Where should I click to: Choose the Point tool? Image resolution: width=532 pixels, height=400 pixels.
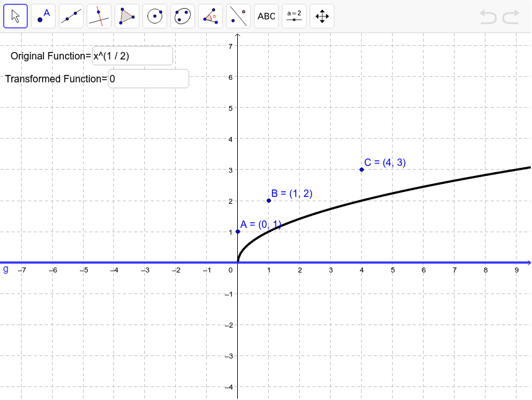coord(43,16)
